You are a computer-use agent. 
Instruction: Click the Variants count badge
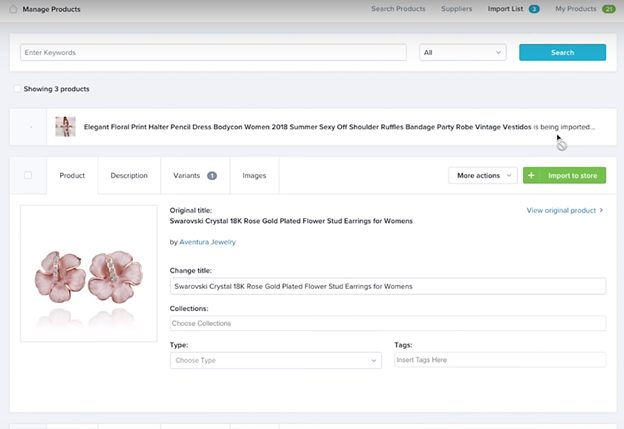(x=212, y=176)
